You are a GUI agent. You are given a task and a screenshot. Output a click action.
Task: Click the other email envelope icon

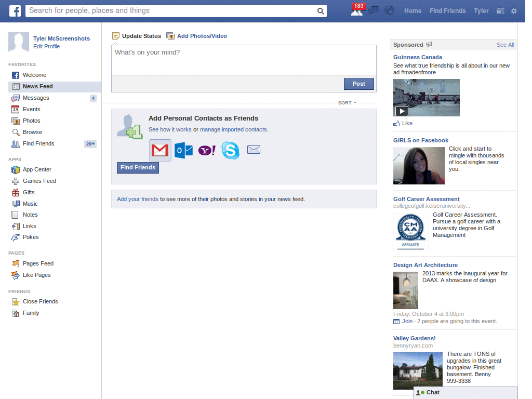pyautogui.click(x=254, y=150)
